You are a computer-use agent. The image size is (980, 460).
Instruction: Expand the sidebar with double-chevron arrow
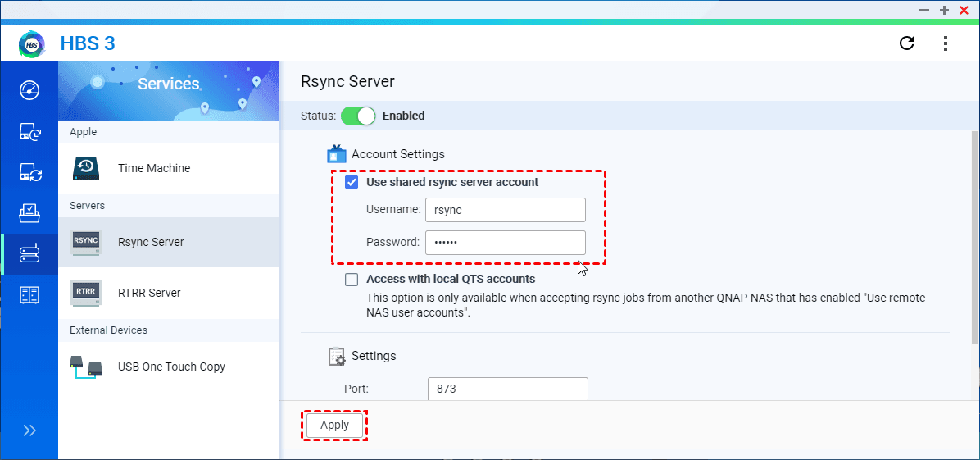point(29,430)
